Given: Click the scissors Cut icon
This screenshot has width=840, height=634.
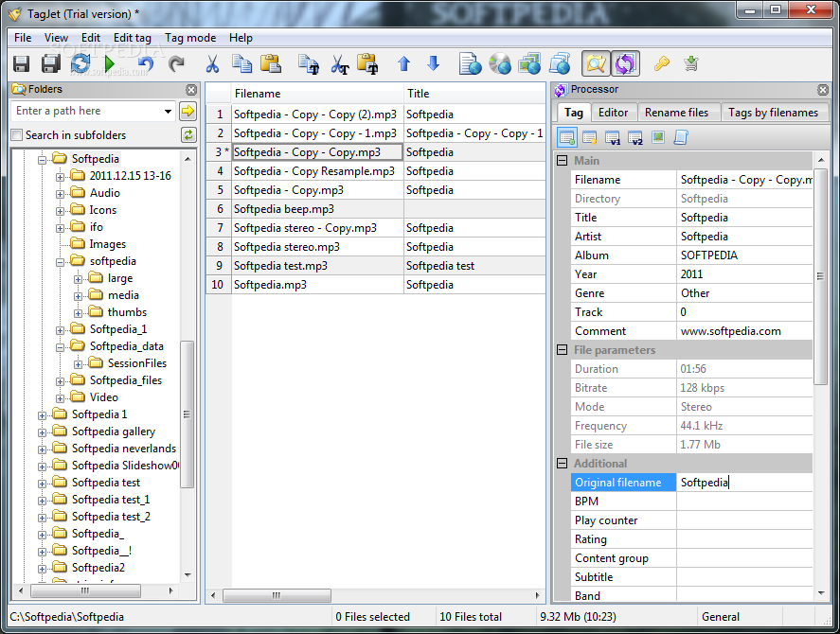Looking at the screenshot, I should pyautogui.click(x=213, y=63).
